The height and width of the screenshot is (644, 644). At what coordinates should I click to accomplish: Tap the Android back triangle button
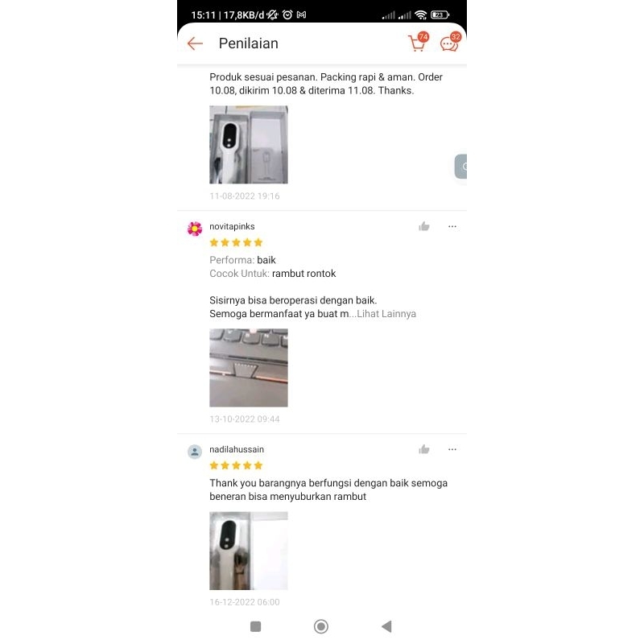point(386,626)
